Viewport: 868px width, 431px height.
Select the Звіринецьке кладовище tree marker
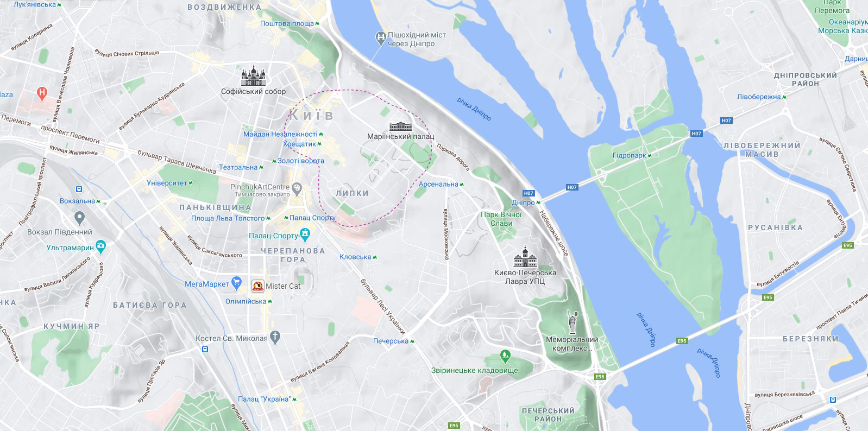[x=506, y=357]
